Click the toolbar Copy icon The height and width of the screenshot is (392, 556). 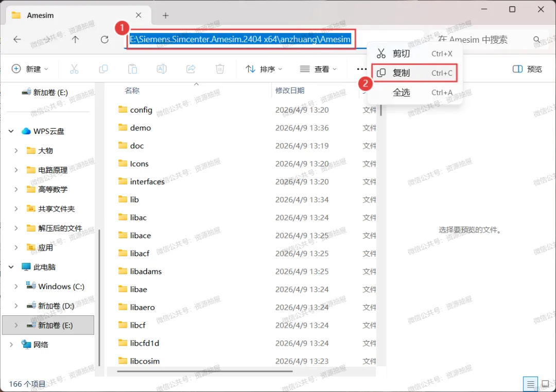103,69
